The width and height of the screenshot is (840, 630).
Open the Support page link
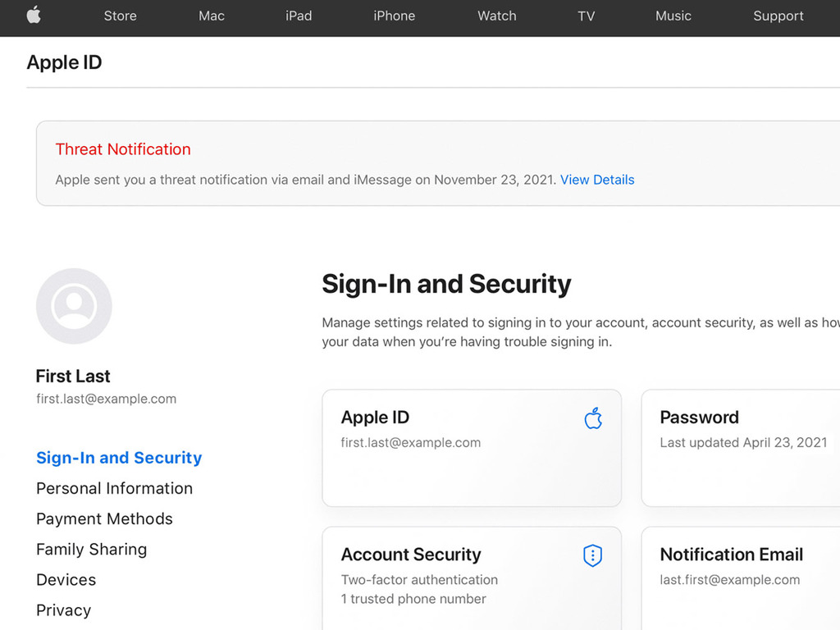click(x=778, y=16)
